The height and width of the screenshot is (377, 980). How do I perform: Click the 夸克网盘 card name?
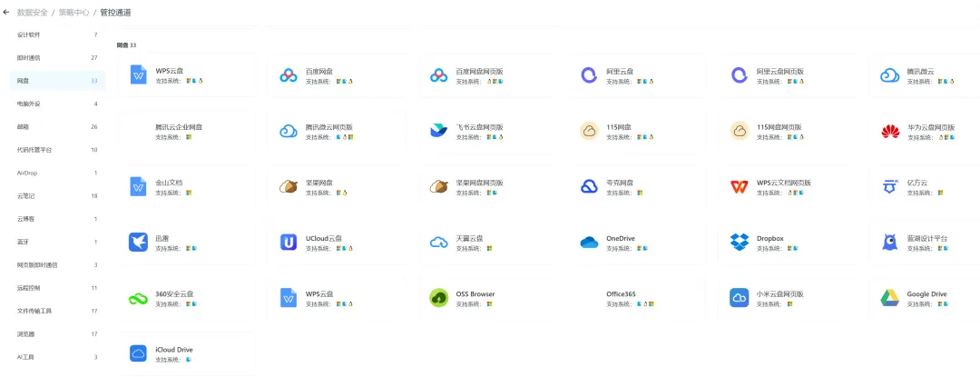pyautogui.click(x=620, y=183)
